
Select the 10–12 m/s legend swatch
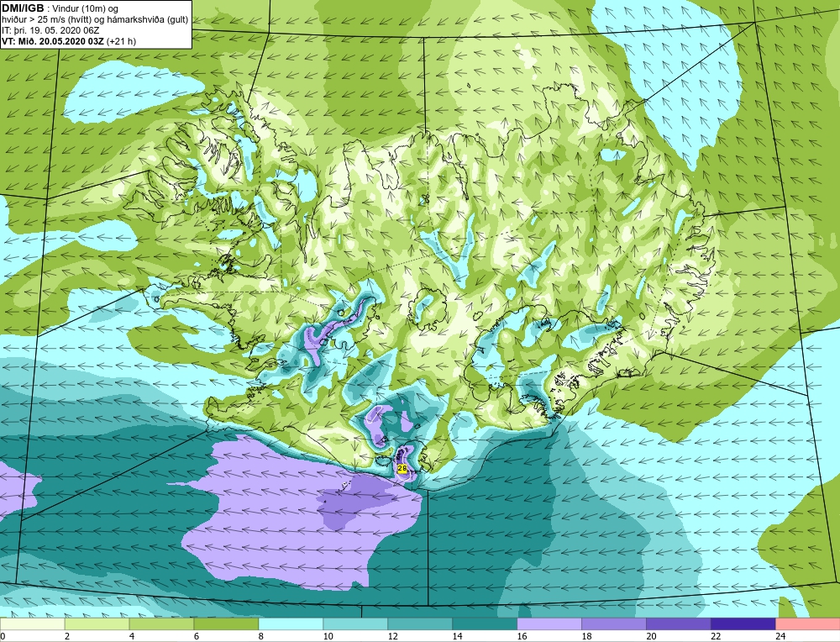[355, 624]
